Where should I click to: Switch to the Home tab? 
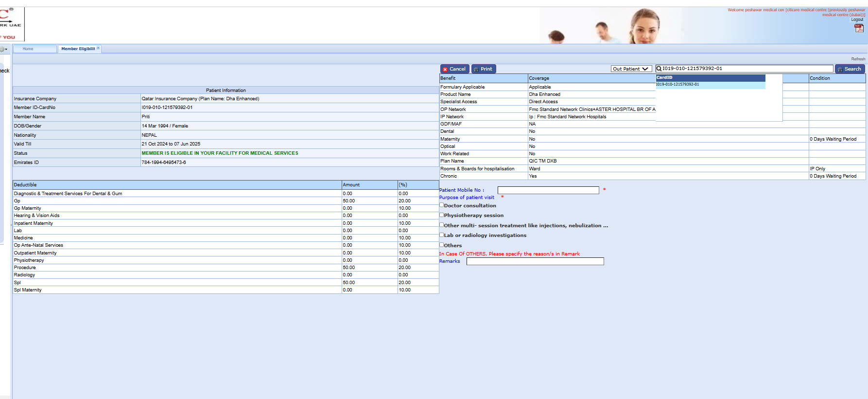pyautogui.click(x=28, y=49)
